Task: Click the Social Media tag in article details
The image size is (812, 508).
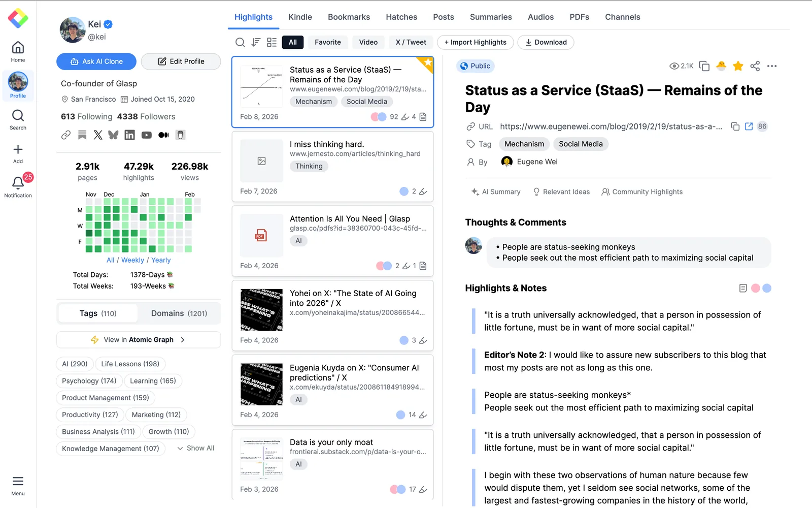Action: click(581, 144)
